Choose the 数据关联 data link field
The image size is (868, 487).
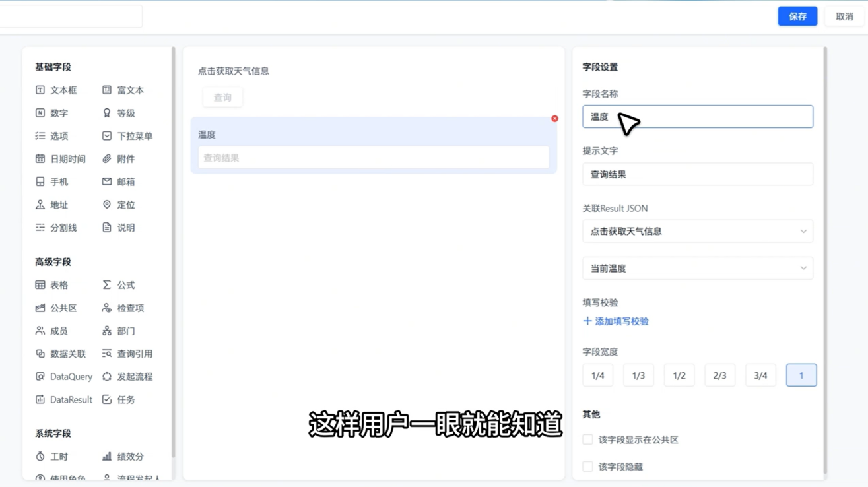pos(61,354)
